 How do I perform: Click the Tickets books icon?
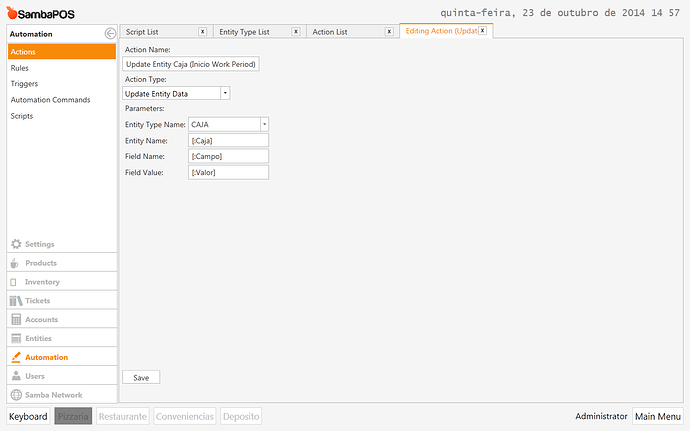(16, 301)
